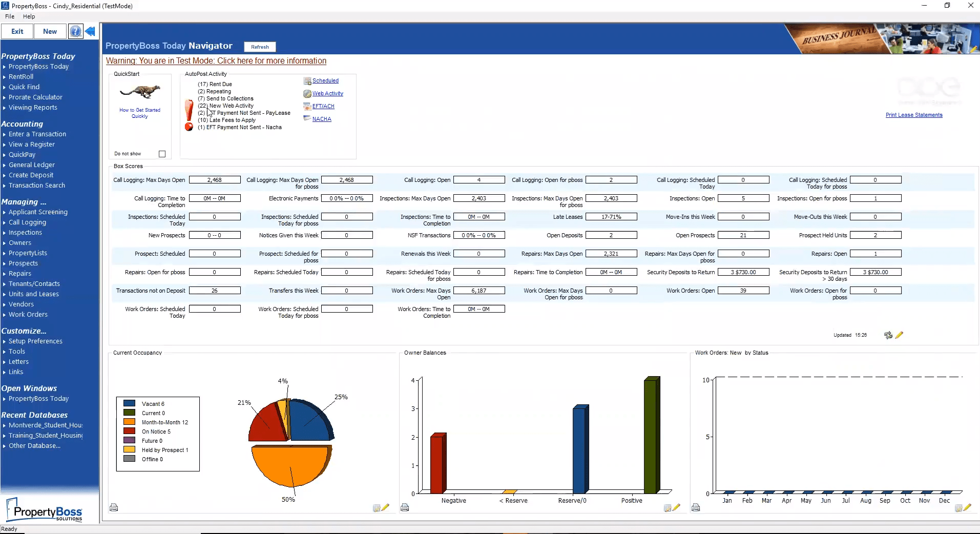Image resolution: width=980 pixels, height=534 pixels.
Task: Open Other Database... in Recent Databases
Action: [34, 446]
